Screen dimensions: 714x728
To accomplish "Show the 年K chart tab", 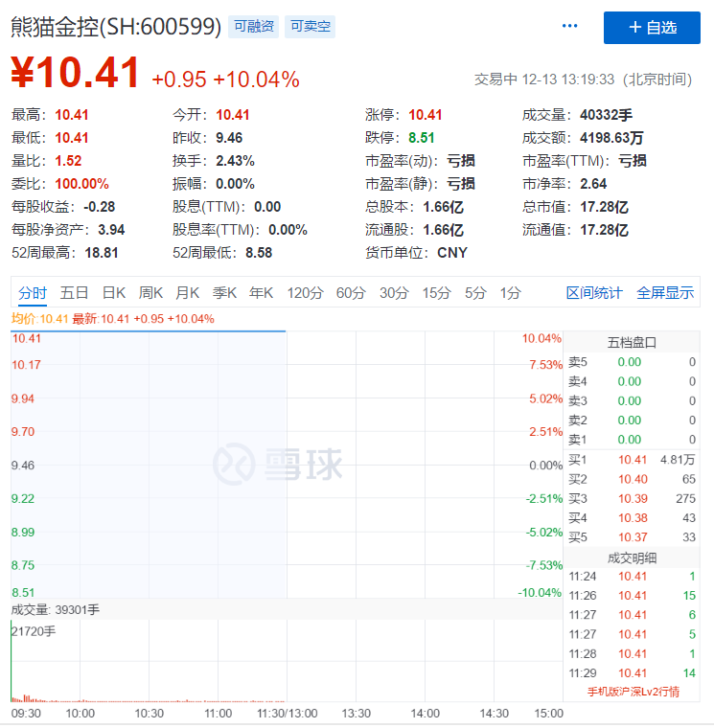I will (x=262, y=293).
